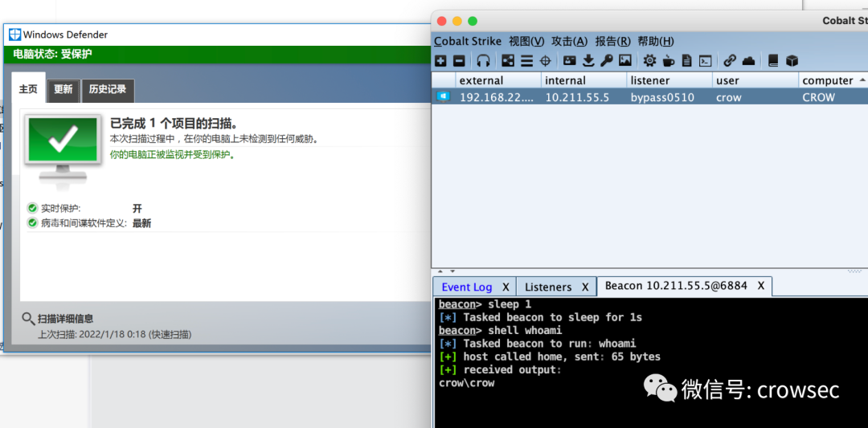Viewport: 868px width, 428px height.
Task: Select the CROW computer cell
Action: pos(833,97)
